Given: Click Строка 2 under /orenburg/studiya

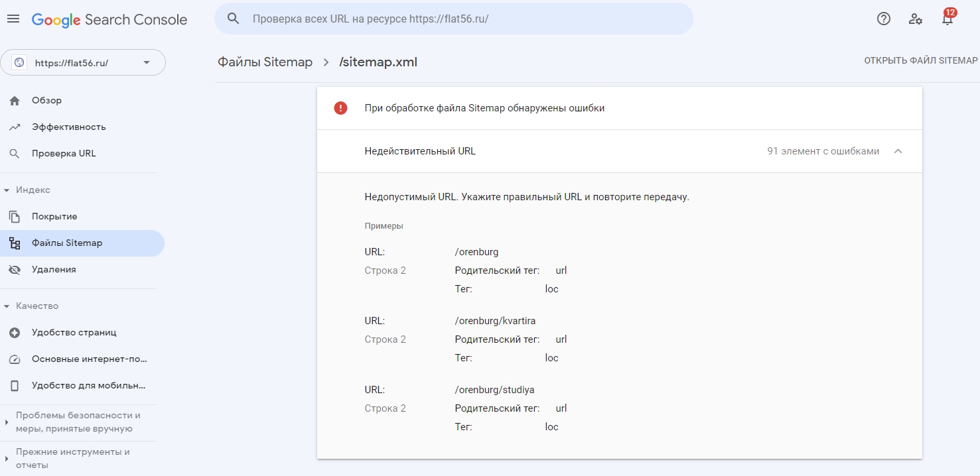Looking at the screenshot, I should coord(385,408).
